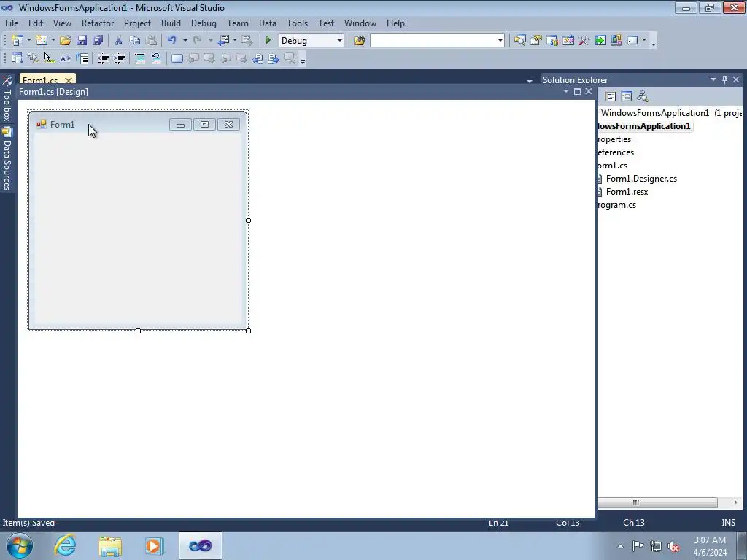This screenshot has width=747, height=560.
Task: Click the Display Word Completion icon
Action: tap(65, 58)
